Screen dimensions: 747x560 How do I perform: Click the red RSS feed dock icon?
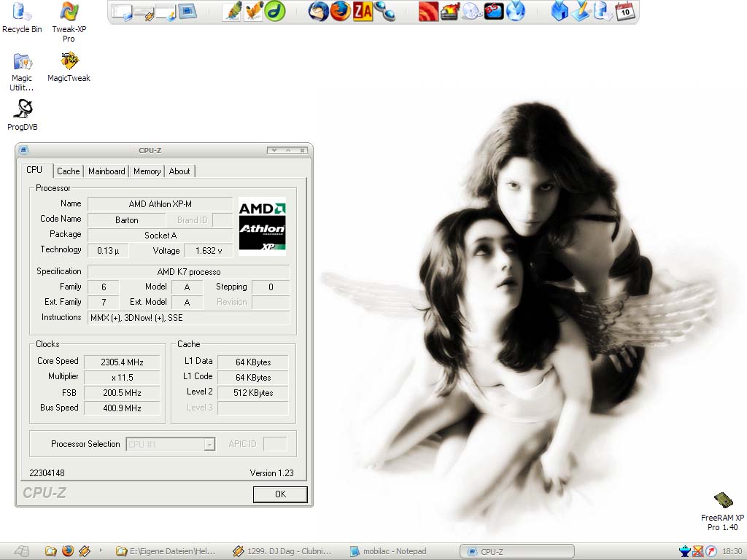(428, 11)
